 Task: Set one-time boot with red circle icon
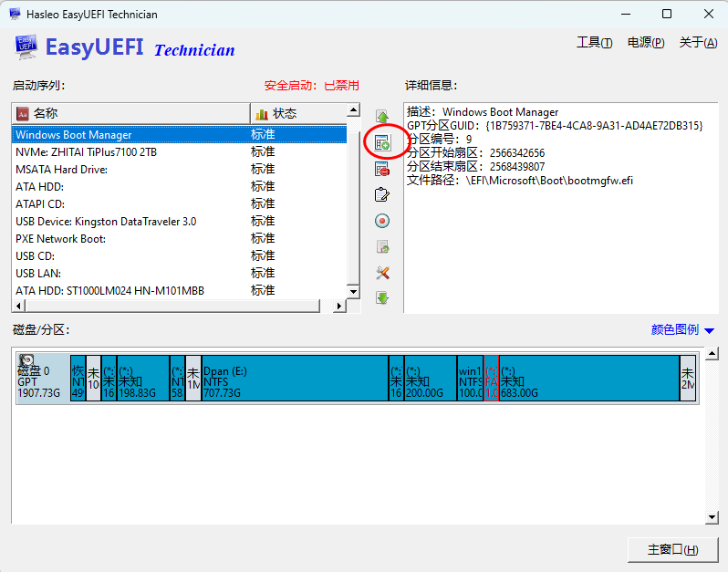tap(382, 221)
